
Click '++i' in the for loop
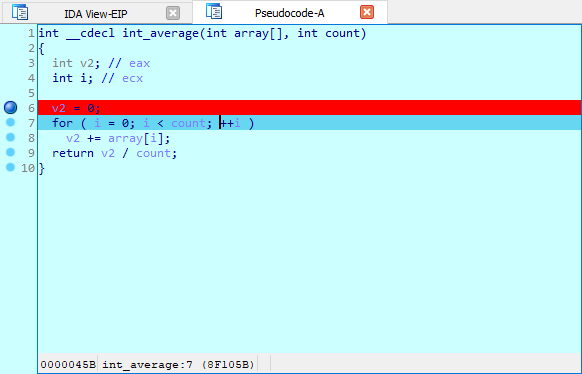(230, 123)
